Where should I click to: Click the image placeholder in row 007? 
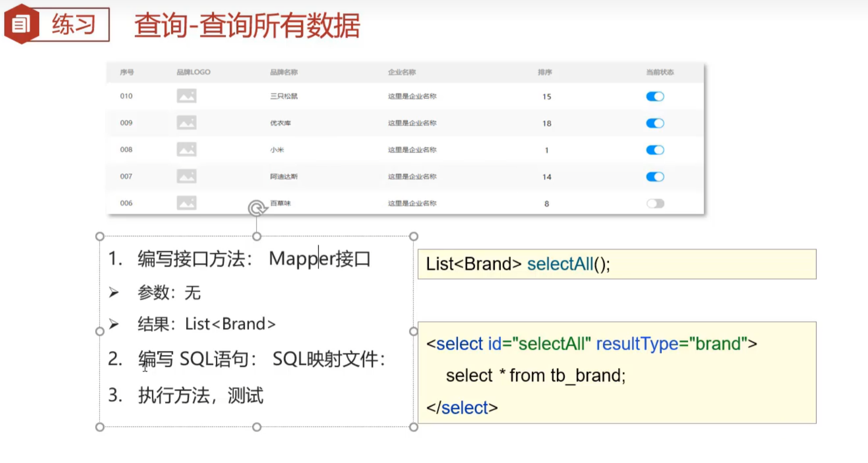tap(187, 176)
